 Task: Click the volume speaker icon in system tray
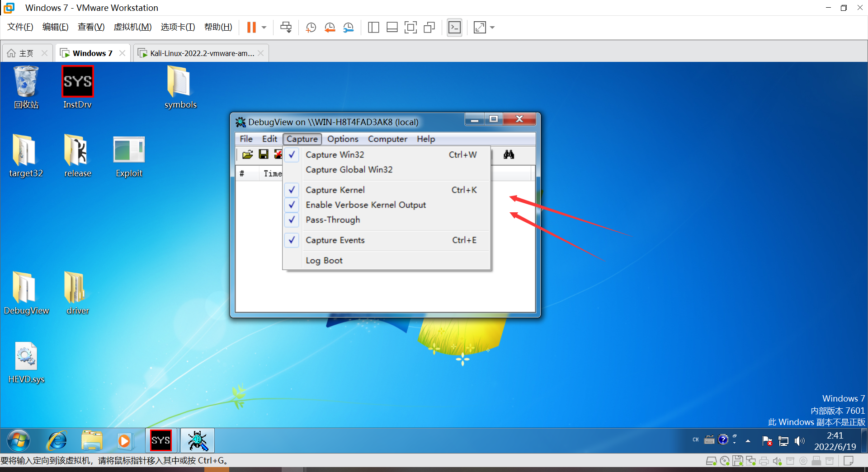tap(800, 441)
